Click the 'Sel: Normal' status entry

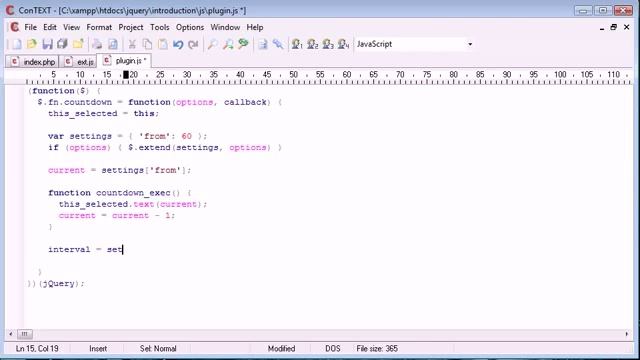tap(158, 349)
